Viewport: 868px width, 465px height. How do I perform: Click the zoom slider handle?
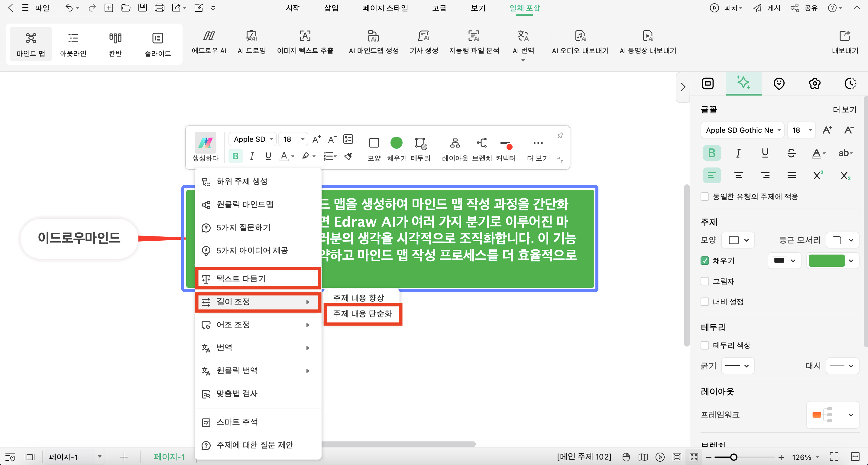[x=734, y=457]
